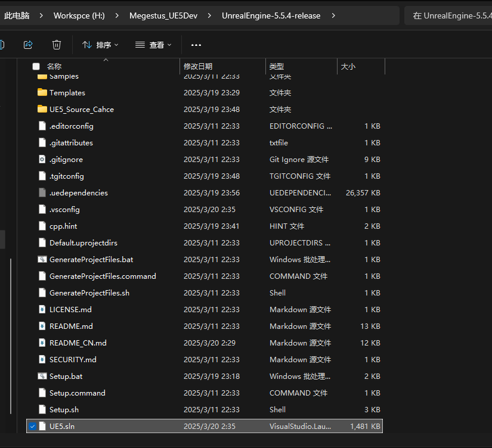Viewport: 492px width, 448px height.
Task: Click the file name Templates
Action: pos(67,93)
